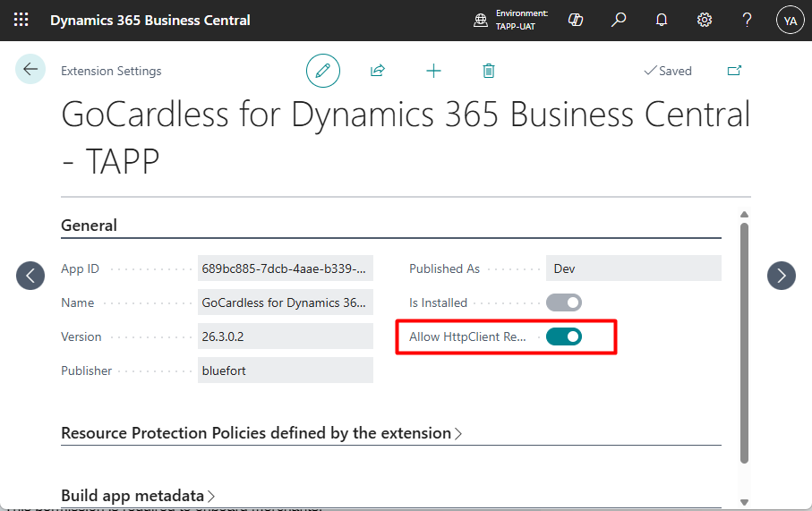
Task: Click the GoCardless page title
Action: [406, 137]
